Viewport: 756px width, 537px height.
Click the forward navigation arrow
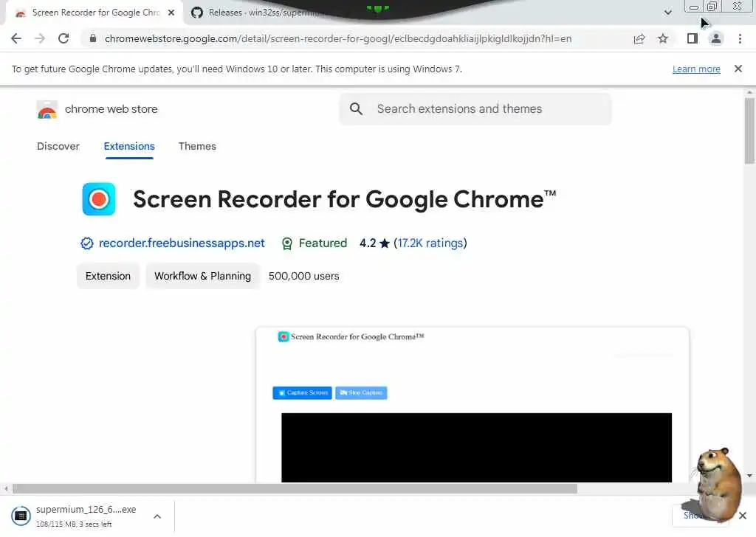pyautogui.click(x=40, y=38)
